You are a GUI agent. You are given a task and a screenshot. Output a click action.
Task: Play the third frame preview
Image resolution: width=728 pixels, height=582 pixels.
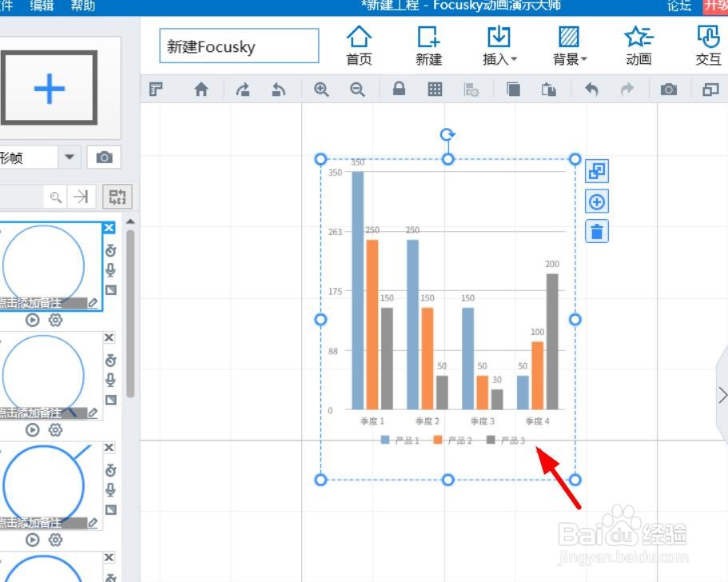[x=33, y=540]
